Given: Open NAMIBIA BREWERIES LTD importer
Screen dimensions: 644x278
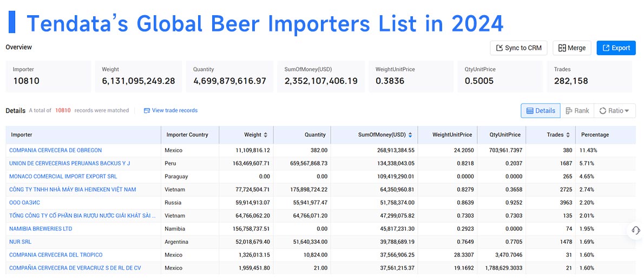Looking at the screenshot, I should [41, 229].
